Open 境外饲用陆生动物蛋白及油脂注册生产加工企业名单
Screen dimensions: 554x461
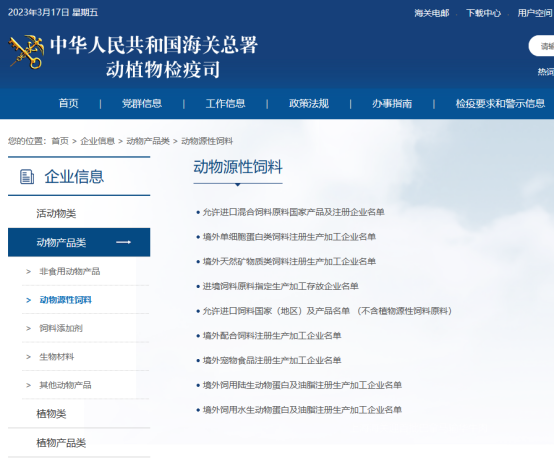pyautogui.click(x=302, y=385)
